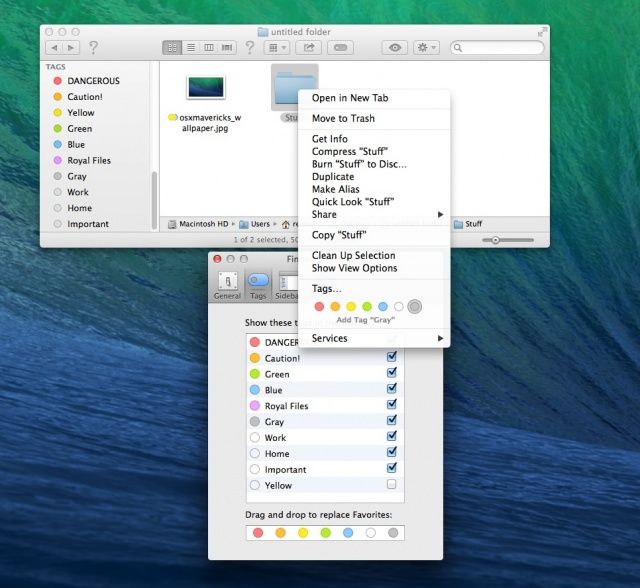This screenshot has width=640, height=588.
Task: Click the Stuff folder icon in the path bar
Action: point(458,224)
